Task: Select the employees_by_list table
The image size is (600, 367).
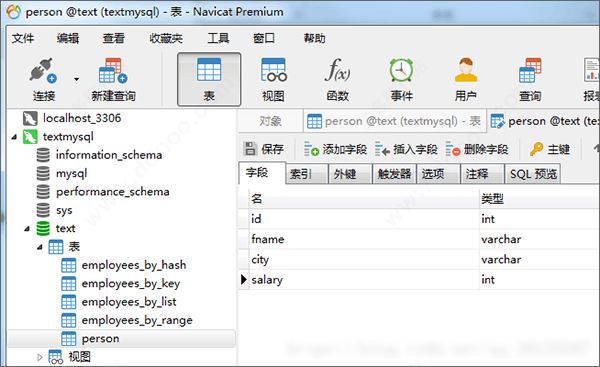Action: coord(129,302)
